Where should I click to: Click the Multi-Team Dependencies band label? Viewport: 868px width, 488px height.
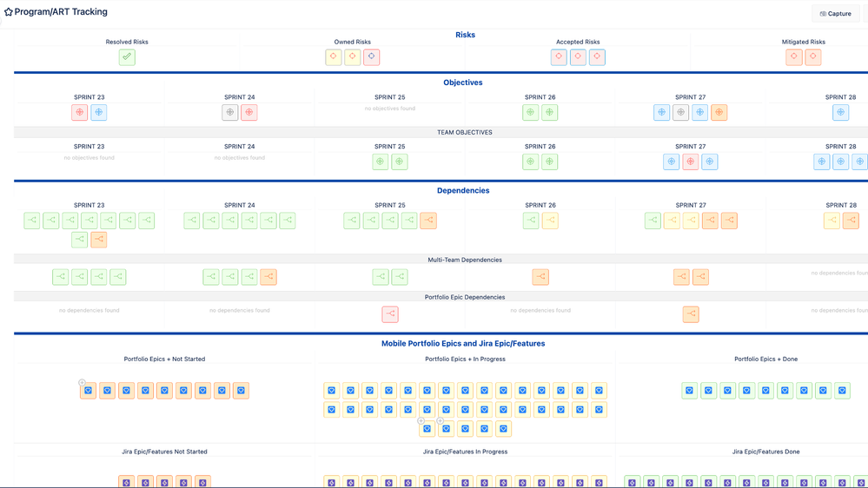click(x=465, y=260)
